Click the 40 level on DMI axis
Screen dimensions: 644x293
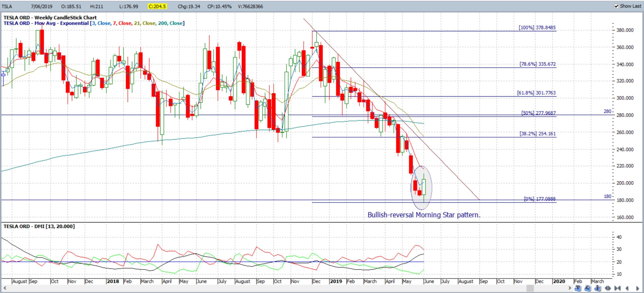pyautogui.click(x=619, y=237)
